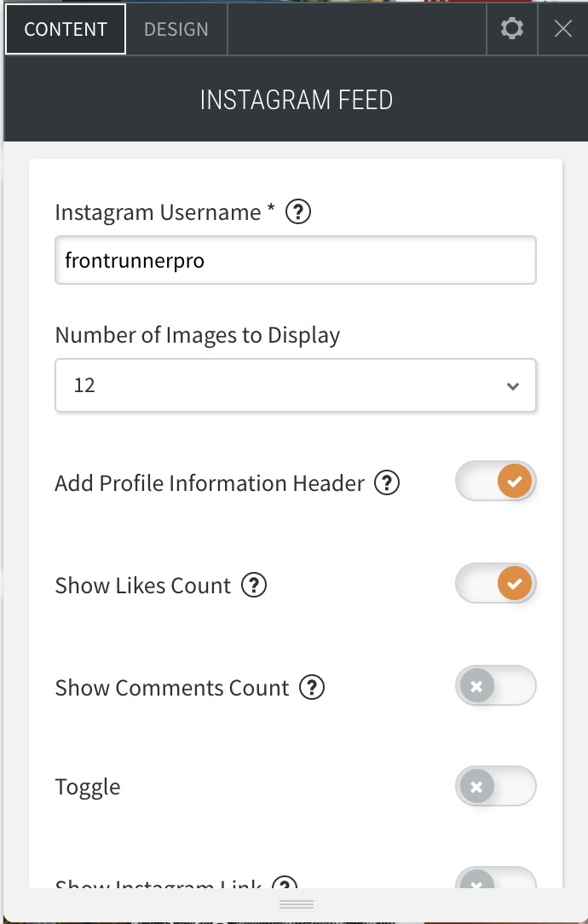Click help icon next to Show Comments Count
588x924 pixels.
(x=312, y=687)
